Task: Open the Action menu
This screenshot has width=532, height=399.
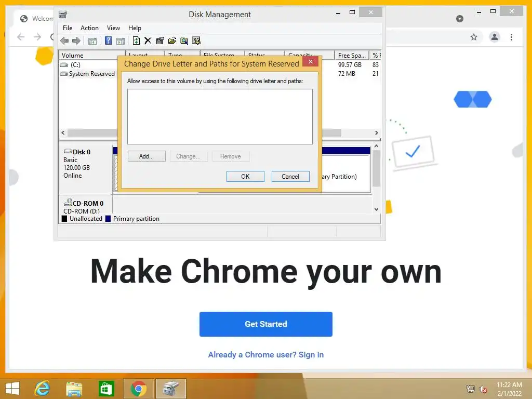Action: coord(89,28)
